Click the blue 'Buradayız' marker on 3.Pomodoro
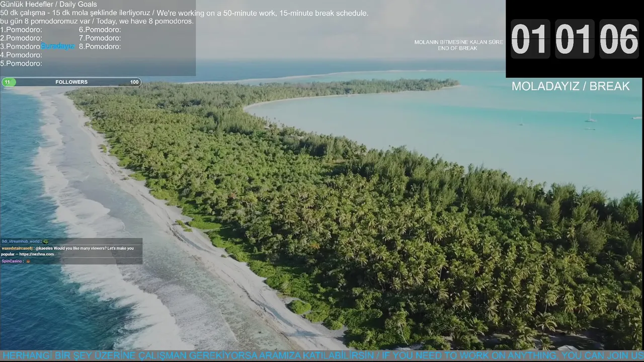Screen dimensions: 644x362 [x=57, y=46]
